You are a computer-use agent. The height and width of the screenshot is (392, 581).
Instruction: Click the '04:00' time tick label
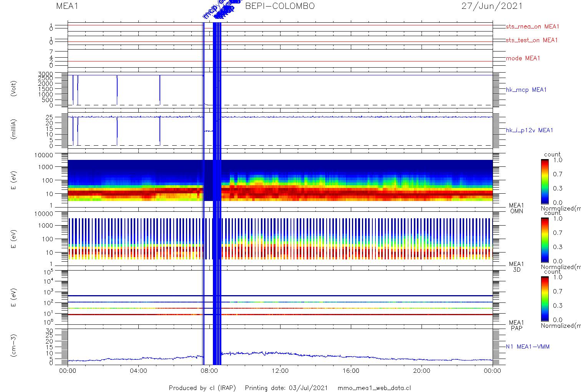pos(138,371)
